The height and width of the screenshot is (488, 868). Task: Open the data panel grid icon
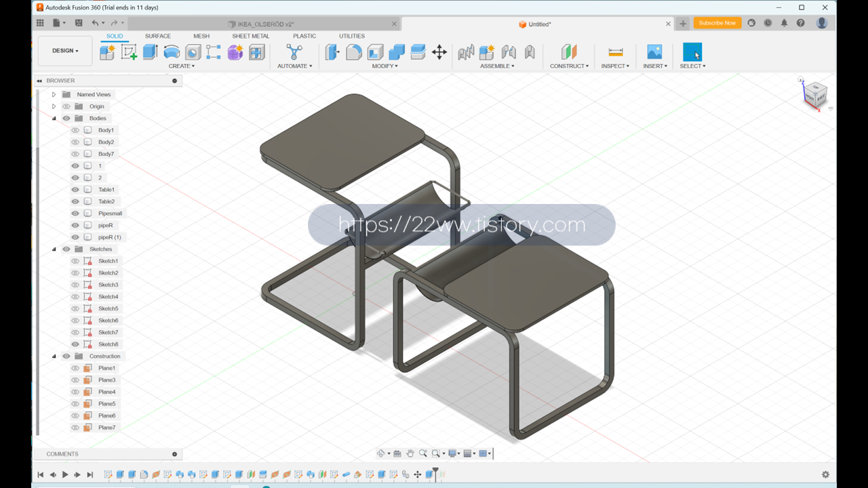[x=40, y=23]
